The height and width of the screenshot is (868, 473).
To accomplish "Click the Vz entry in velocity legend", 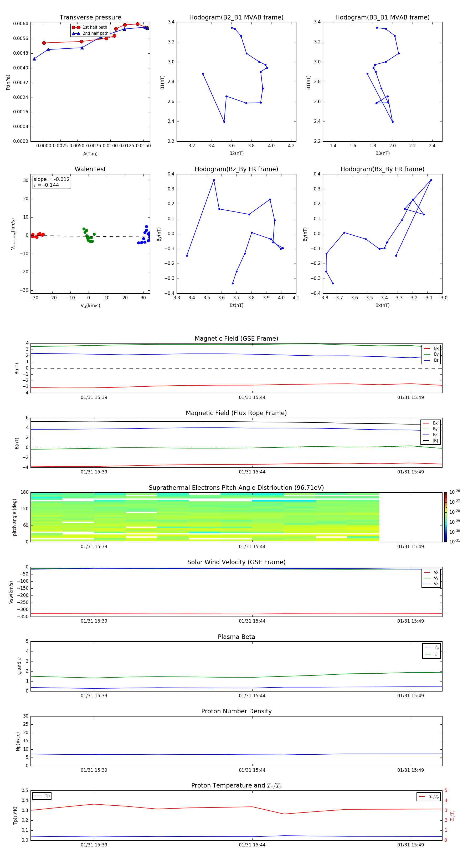I will [431, 584].
